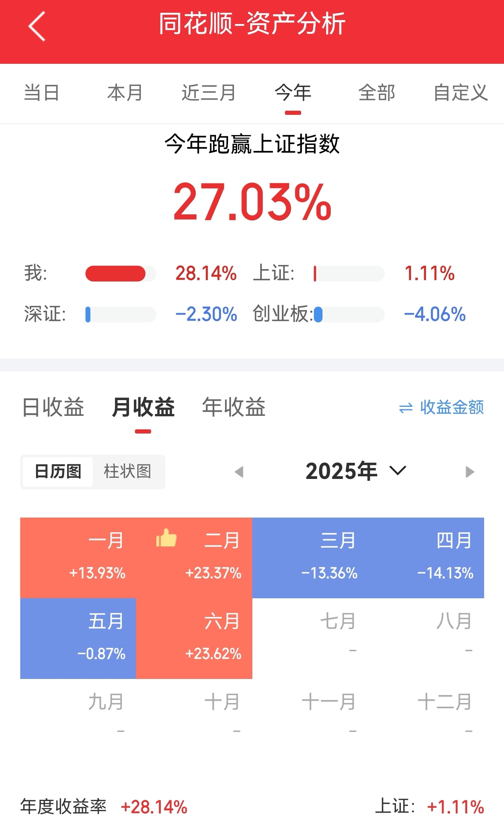The width and height of the screenshot is (504, 828).
Task: Select the 当日 period tab
Action: [x=41, y=93]
